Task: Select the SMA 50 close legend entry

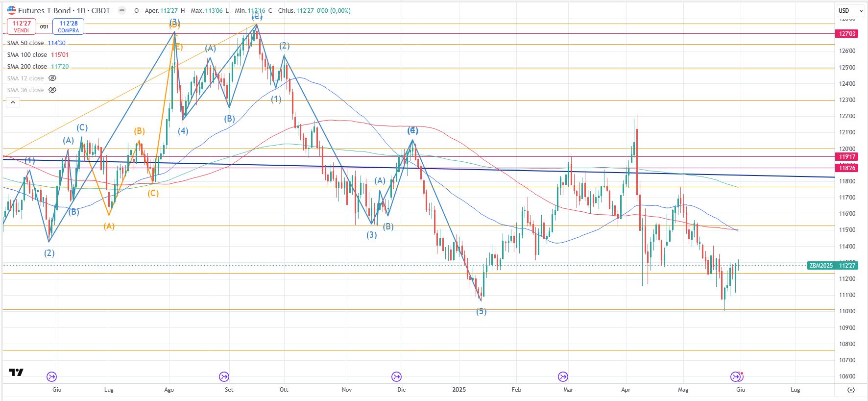Action: tap(25, 43)
